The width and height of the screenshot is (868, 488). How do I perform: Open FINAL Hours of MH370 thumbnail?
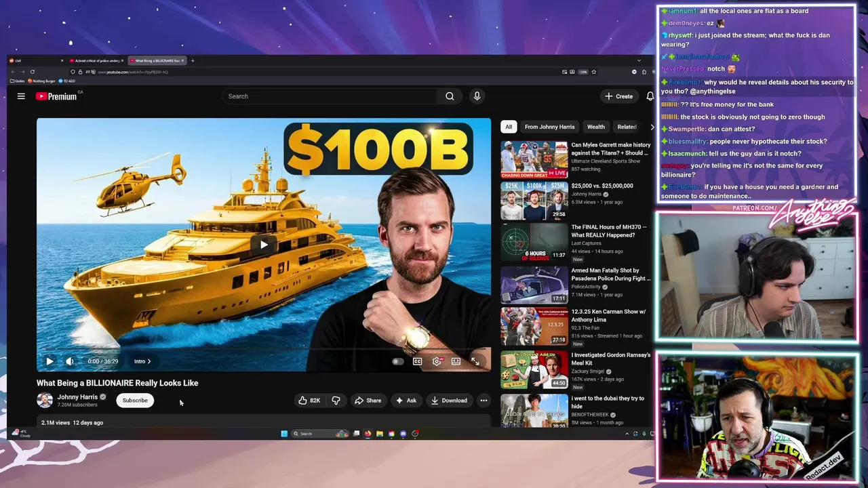[534, 242]
